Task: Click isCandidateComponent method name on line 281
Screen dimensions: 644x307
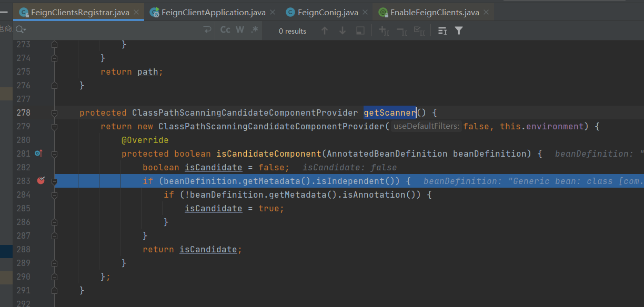Action: coord(268,153)
